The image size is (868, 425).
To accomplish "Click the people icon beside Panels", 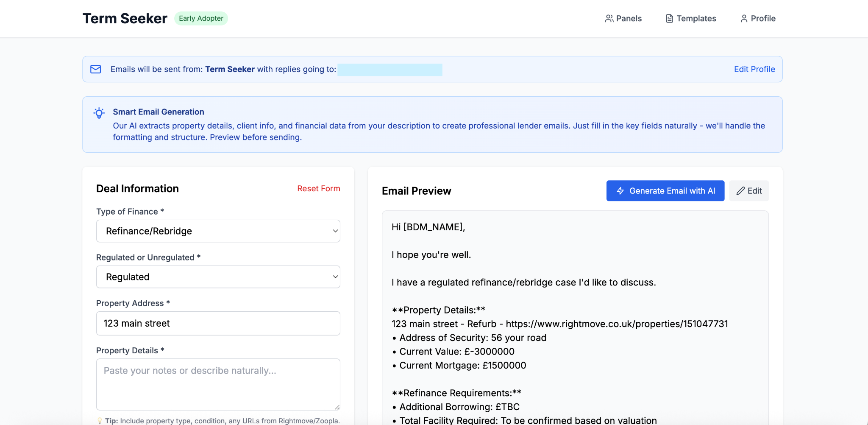I will (609, 18).
